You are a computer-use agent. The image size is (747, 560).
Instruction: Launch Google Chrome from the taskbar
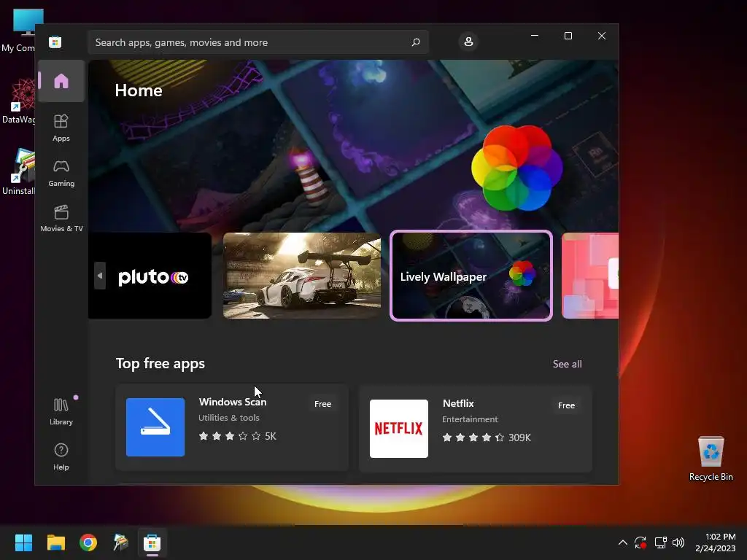(88, 542)
